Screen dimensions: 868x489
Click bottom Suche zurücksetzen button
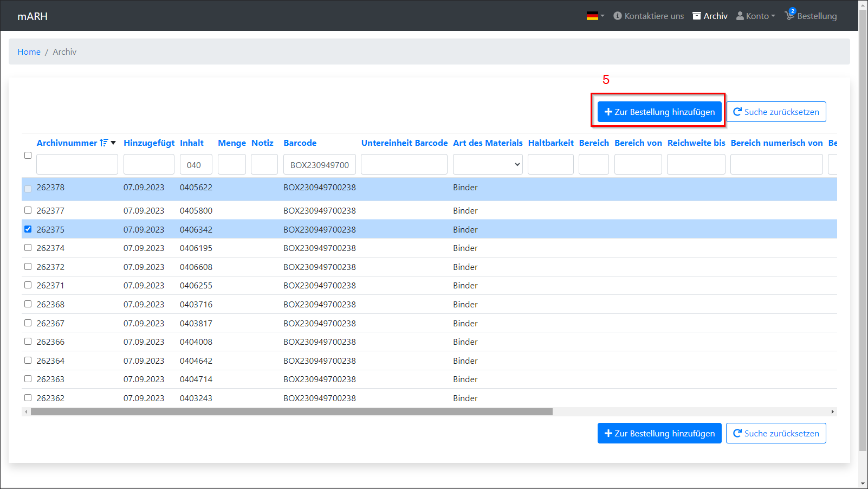pyautogui.click(x=776, y=433)
